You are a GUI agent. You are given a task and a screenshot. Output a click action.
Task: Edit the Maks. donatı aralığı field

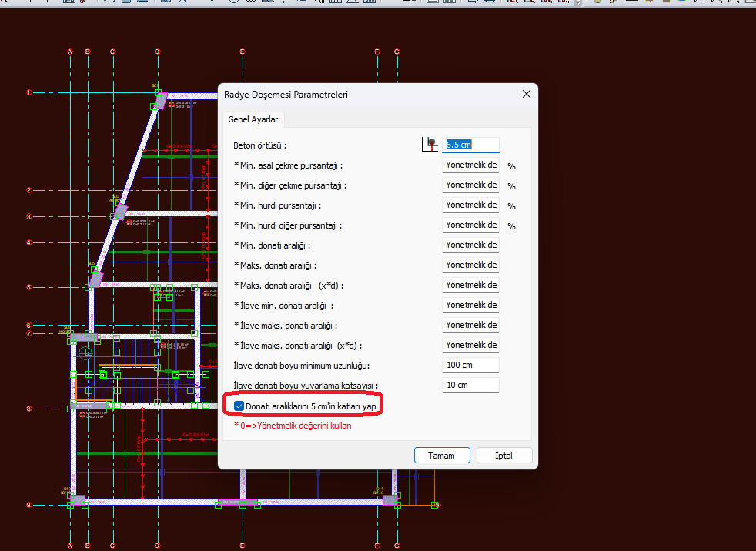(470, 265)
